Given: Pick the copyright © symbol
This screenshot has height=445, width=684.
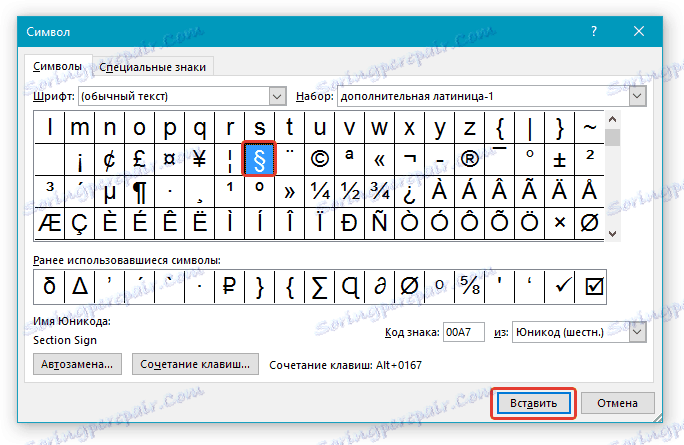Looking at the screenshot, I should click(319, 160).
